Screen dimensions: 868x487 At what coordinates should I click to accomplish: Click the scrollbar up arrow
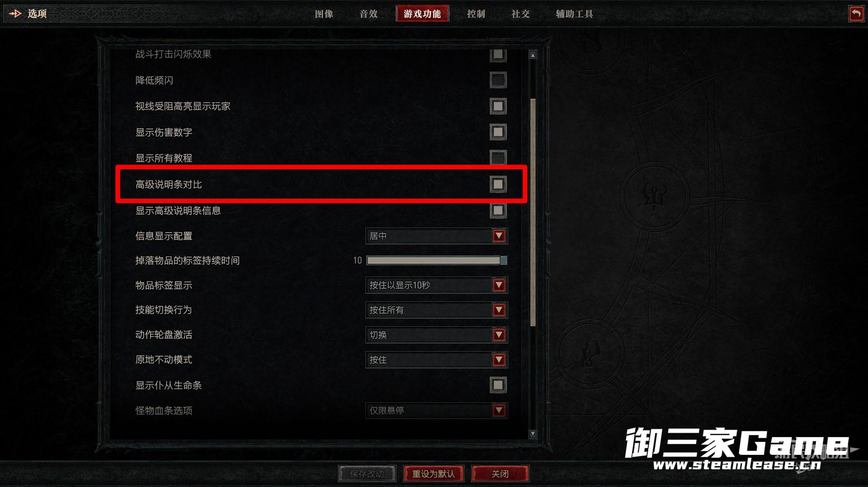click(533, 55)
